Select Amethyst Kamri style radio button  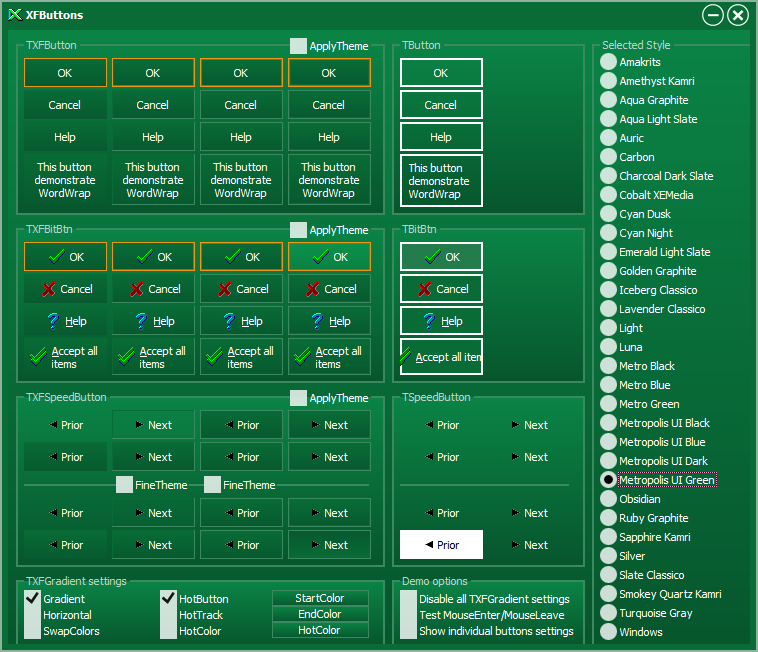pos(608,81)
